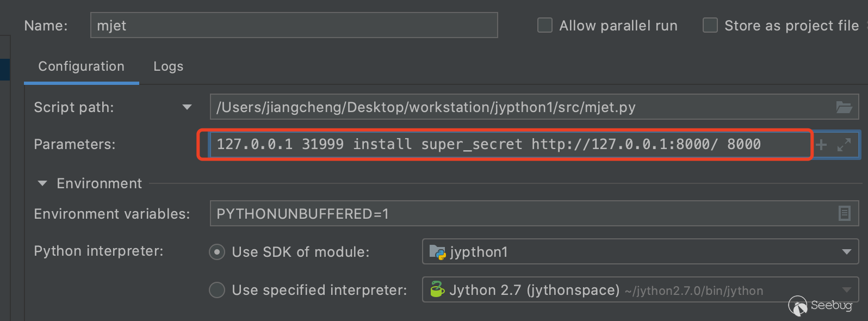Click the plus icon to insert macros in Parameters
This screenshot has height=321, width=868.
pyautogui.click(x=821, y=145)
